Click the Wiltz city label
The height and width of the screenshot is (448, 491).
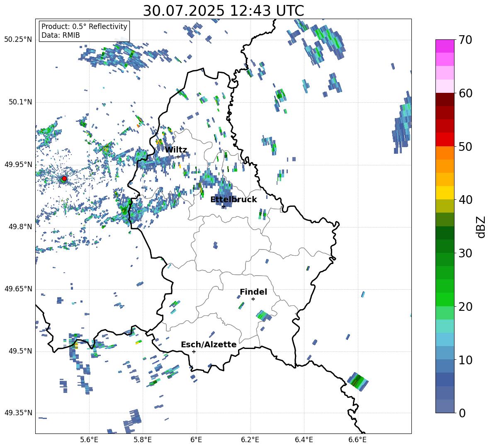[176, 150]
